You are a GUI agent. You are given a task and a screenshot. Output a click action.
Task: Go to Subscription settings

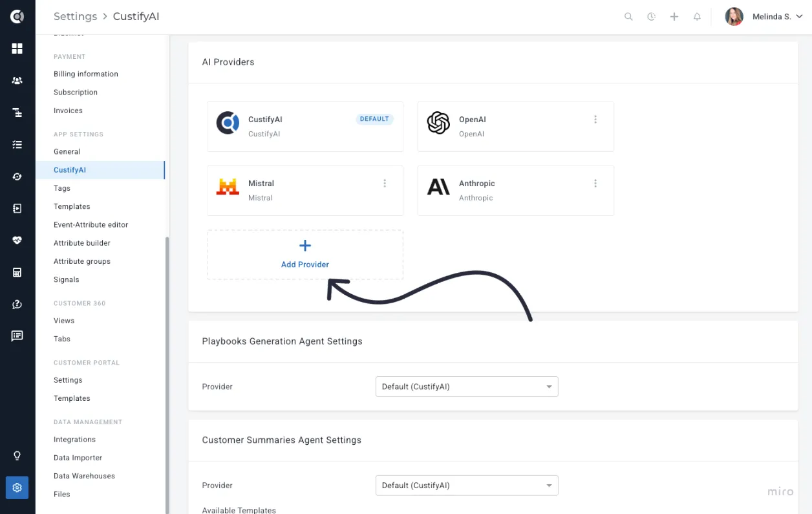point(76,92)
